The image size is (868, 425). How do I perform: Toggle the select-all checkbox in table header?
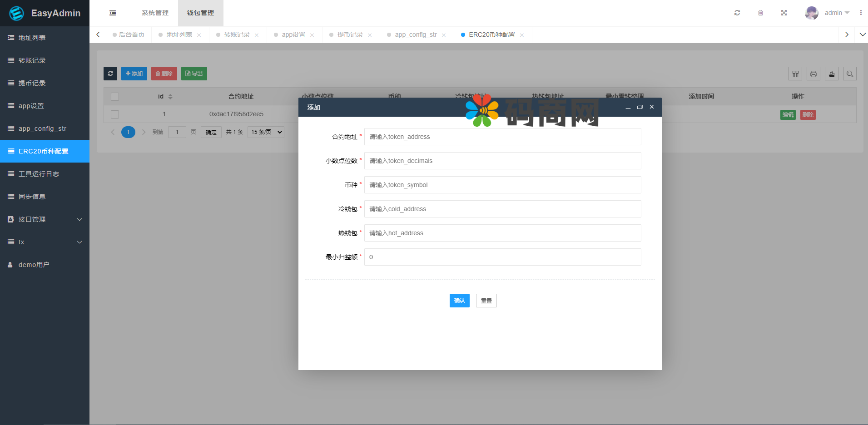(x=115, y=97)
